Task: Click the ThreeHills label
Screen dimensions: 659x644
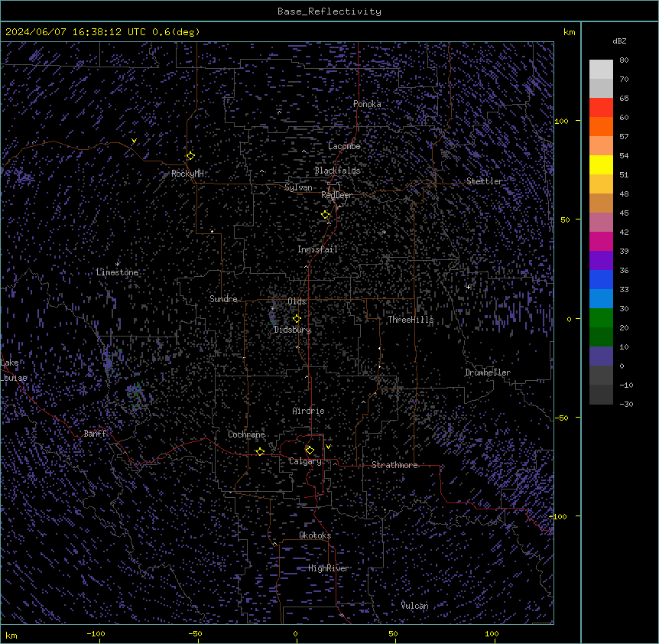Action: (411, 320)
